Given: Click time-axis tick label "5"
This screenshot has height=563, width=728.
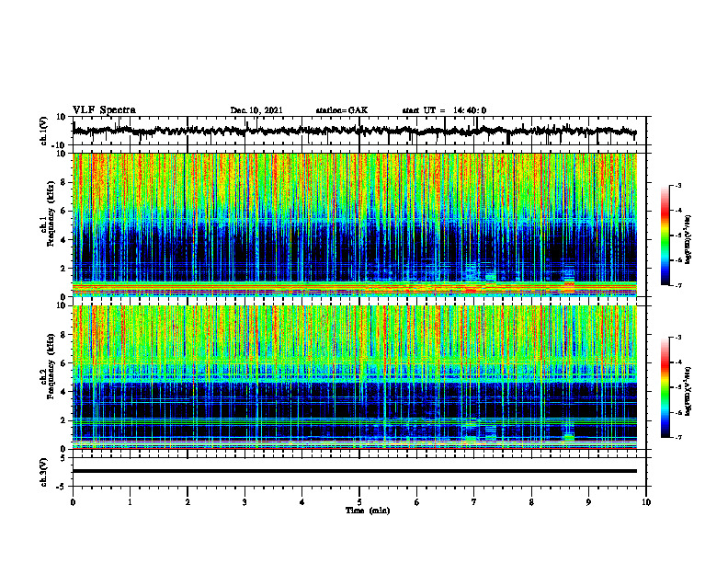Looking at the screenshot, I should pyautogui.click(x=359, y=502).
